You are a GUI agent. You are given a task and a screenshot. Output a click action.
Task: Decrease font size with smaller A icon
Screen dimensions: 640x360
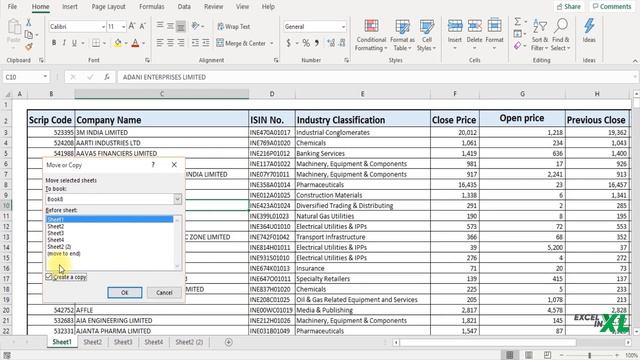click(142, 26)
